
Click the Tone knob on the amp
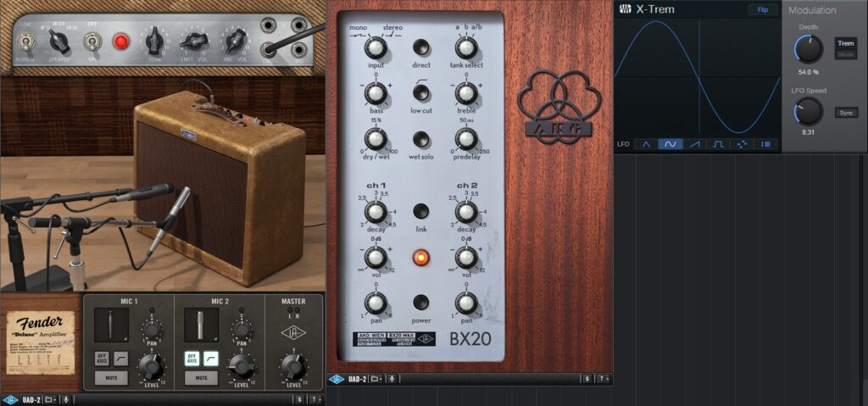pyautogui.click(x=154, y=41)
